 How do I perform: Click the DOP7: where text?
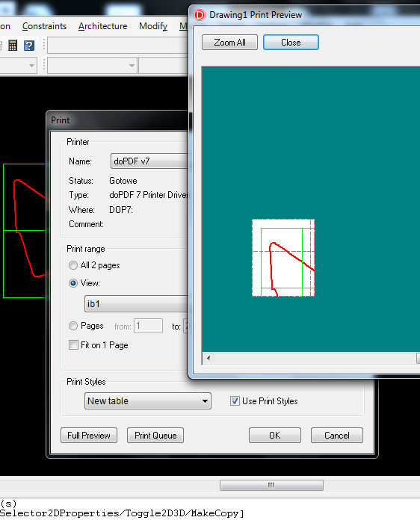(x=121, y=210)
